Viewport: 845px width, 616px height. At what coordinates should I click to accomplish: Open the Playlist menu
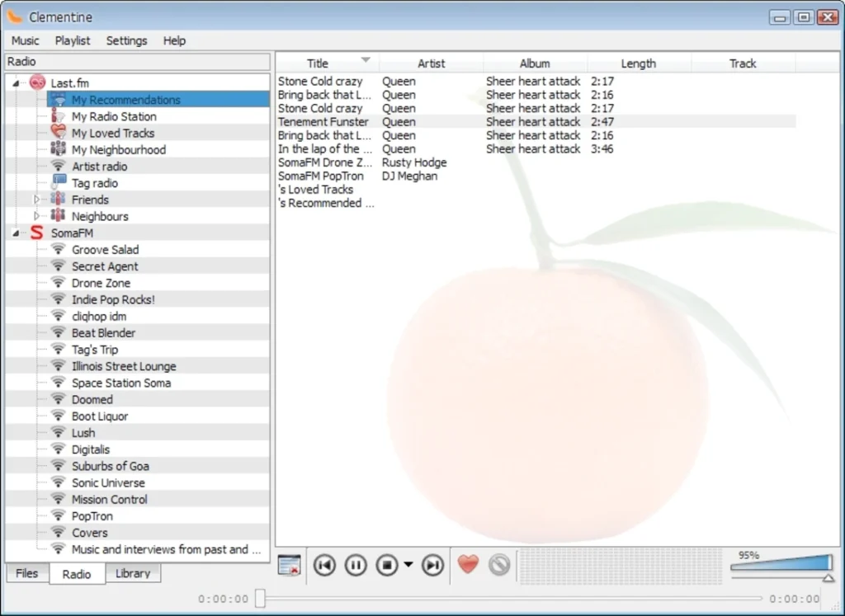coord(73,40)
